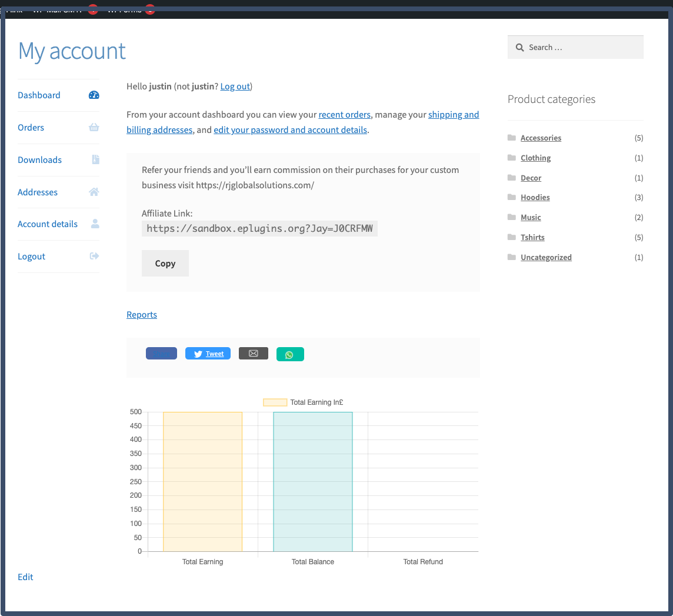The height and width of the screenshot is (616, 673).
Task: Share via the email envelope button
Action: click(x=254, y=354)
